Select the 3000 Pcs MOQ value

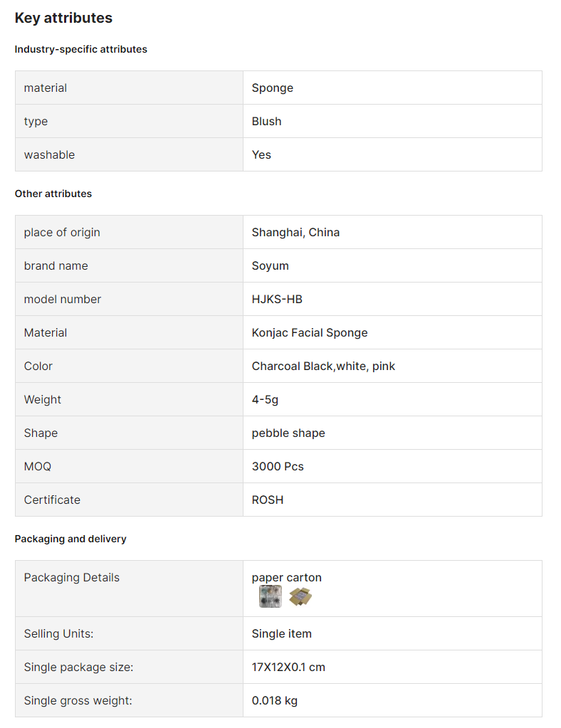[278, 466]
